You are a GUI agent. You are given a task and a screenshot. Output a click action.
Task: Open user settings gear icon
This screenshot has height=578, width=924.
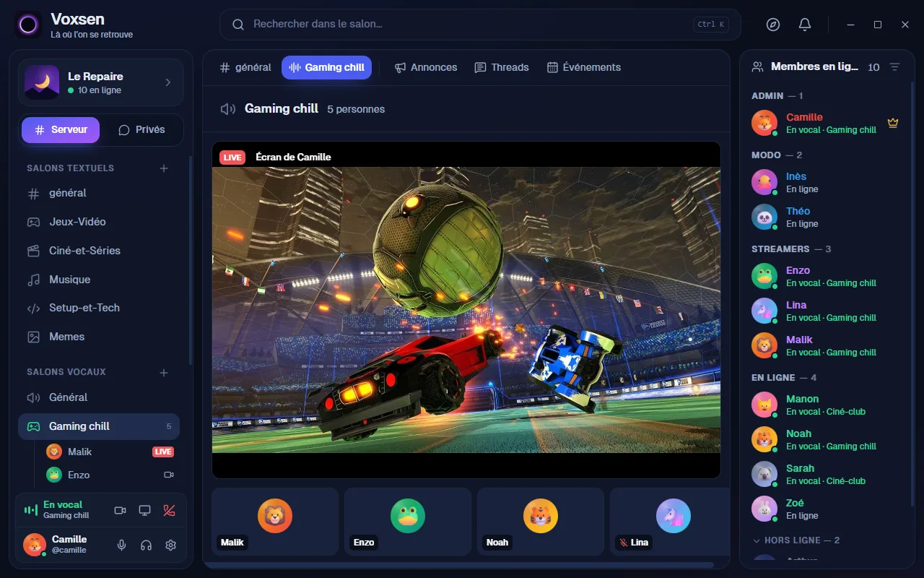point(170,545)
